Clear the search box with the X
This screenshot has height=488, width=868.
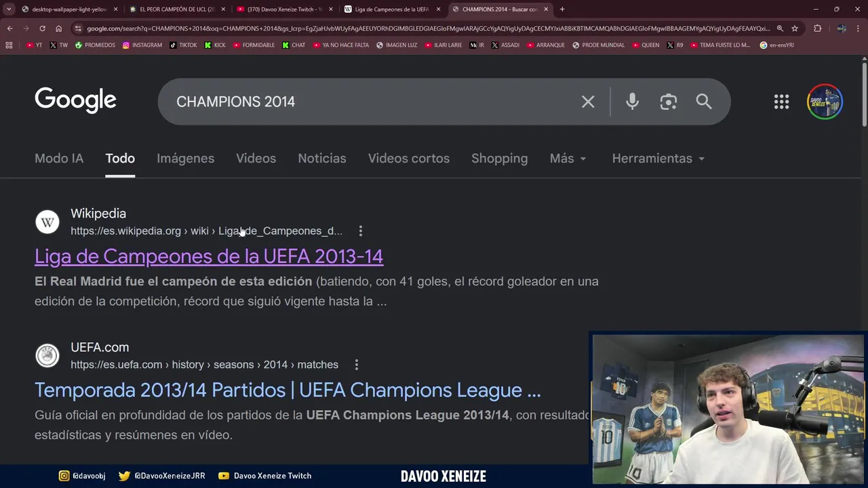(588, 102)
